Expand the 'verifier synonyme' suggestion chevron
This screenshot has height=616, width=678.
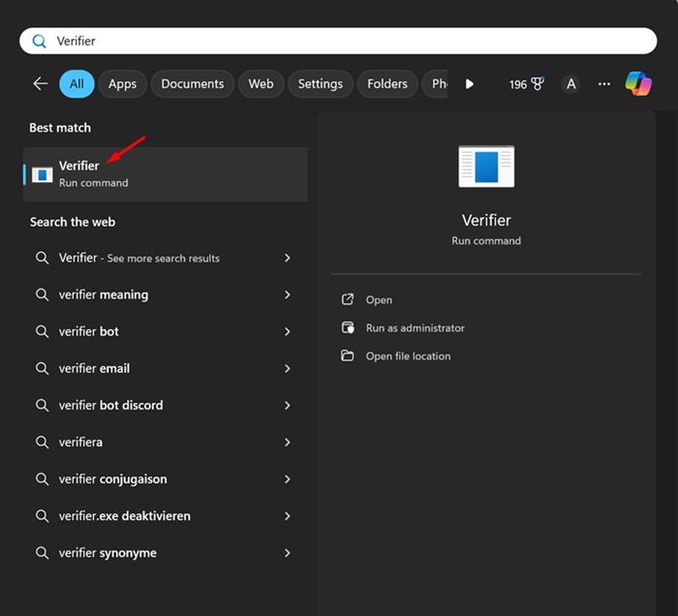pos(288,553)
